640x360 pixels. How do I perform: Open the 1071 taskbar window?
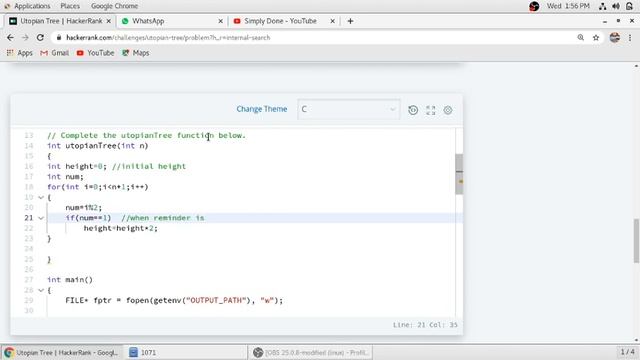click(186, 352)
